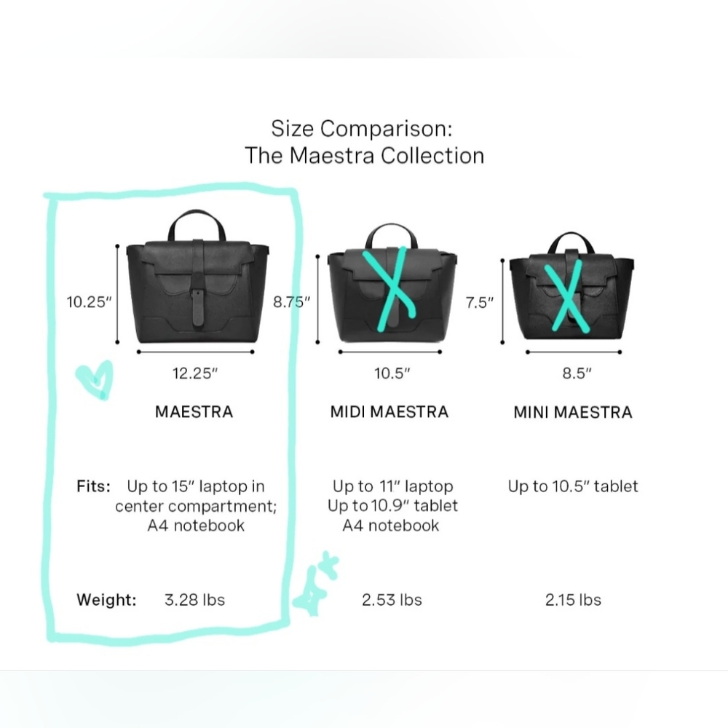Click the teal X over Midi bag
Screen dimensions: 728x728
(389, 289)
